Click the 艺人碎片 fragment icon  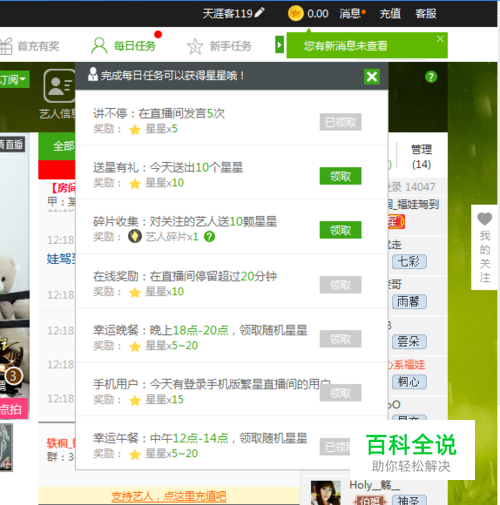[x=135, y=237]
